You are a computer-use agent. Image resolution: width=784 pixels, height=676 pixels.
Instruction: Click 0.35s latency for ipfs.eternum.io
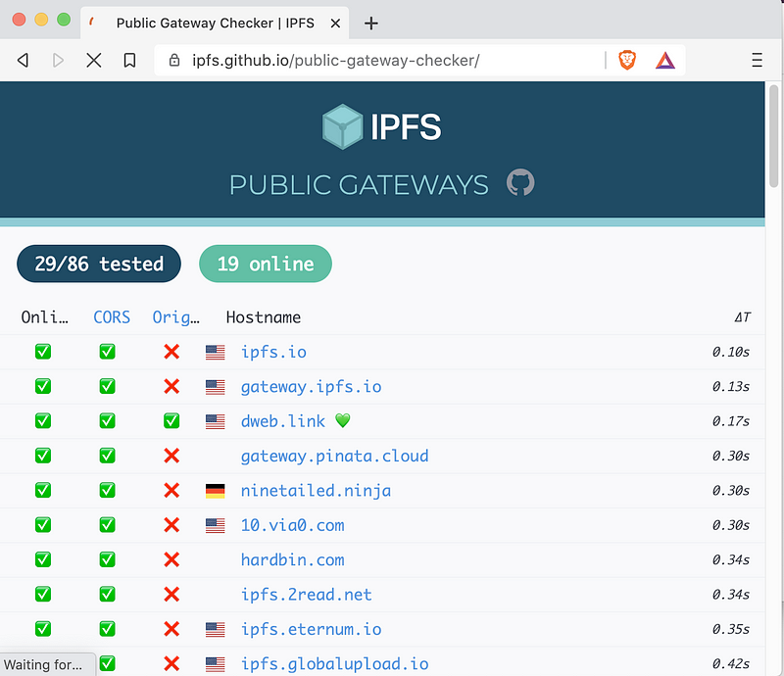click(x=730, y=630)
